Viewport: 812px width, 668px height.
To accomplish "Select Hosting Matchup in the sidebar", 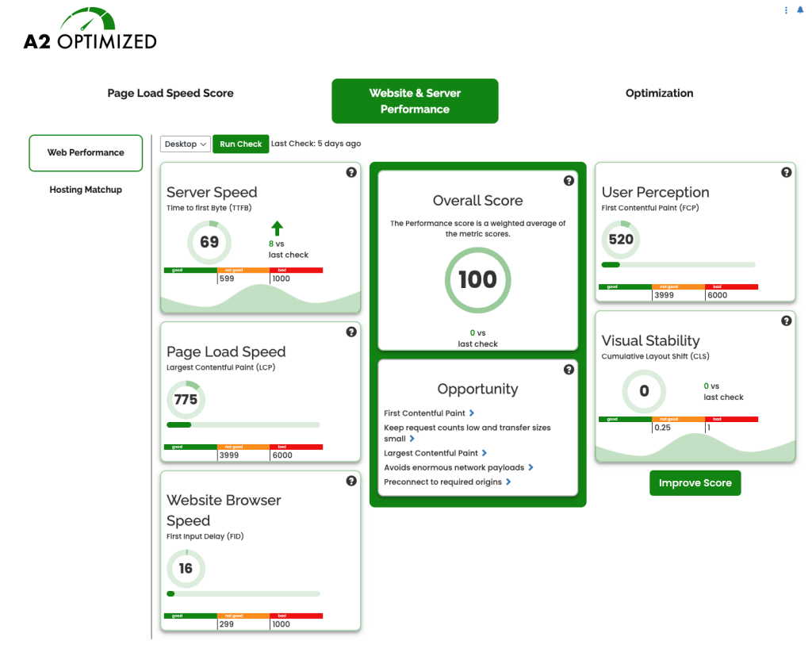I will pos(86,190).
